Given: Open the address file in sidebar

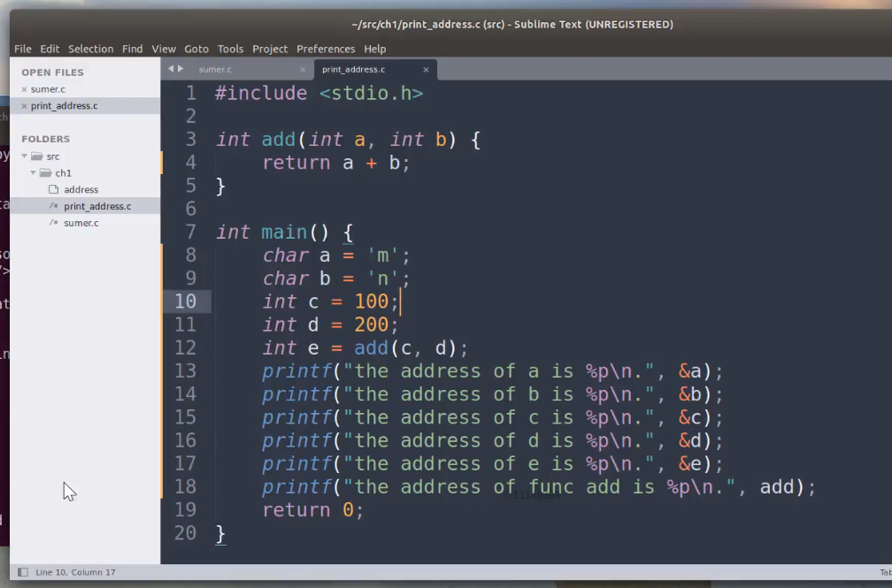Looking at the screenshot, I should [81, 189].
